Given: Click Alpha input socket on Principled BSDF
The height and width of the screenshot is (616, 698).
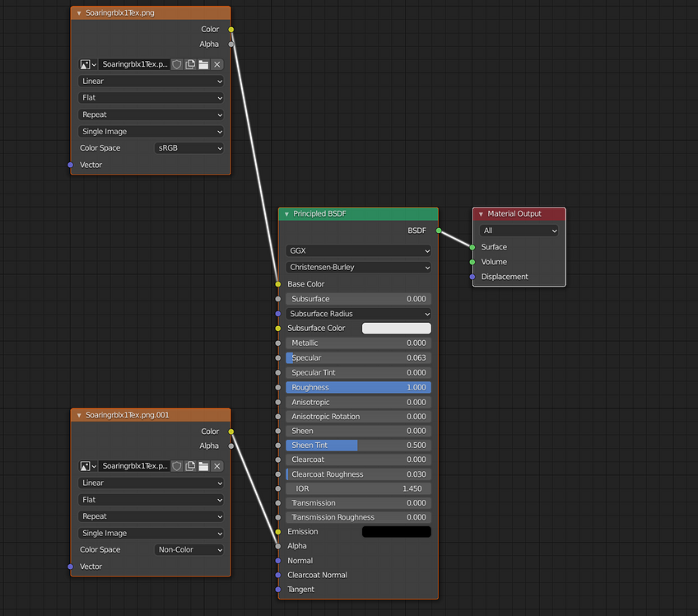Looking at the screenshot, I should pyautogui.click(x=278, y=546).
